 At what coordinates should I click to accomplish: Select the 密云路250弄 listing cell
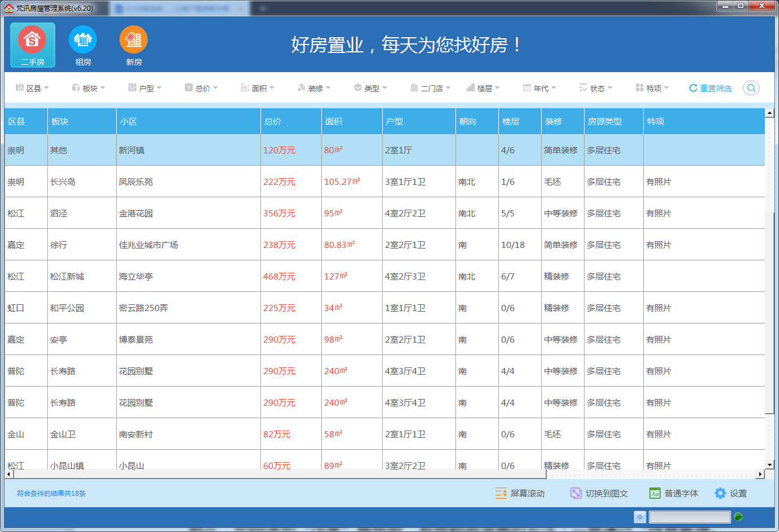pos(188,308)
